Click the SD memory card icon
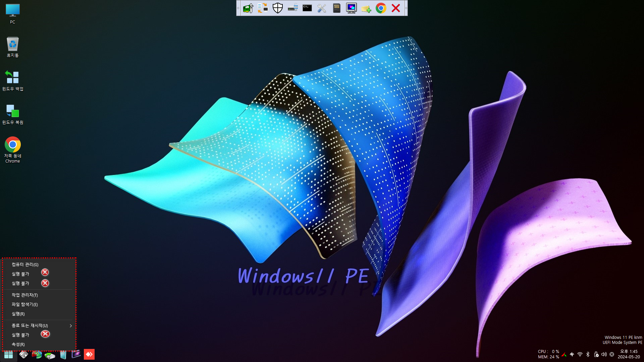The width and height of the screenshot is (644, 362). [x=337, y=8]
